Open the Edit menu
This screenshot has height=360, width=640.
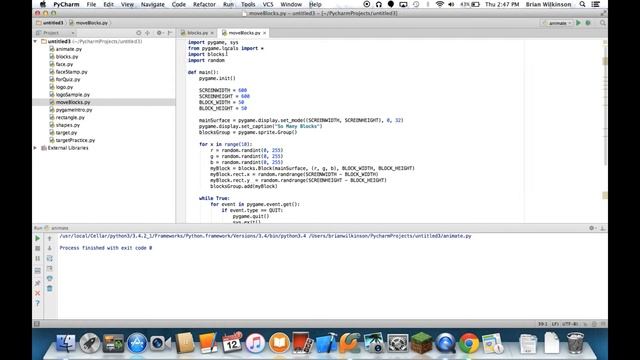[109, 4]
